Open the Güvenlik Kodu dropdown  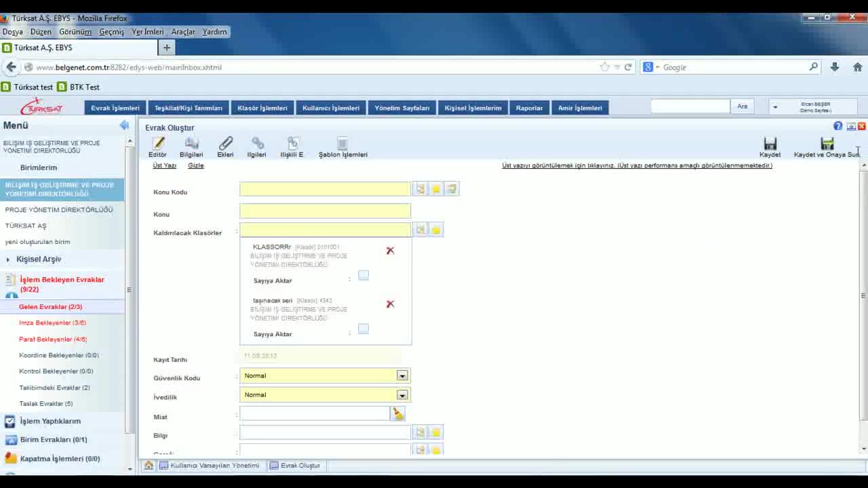pos(402,375)
